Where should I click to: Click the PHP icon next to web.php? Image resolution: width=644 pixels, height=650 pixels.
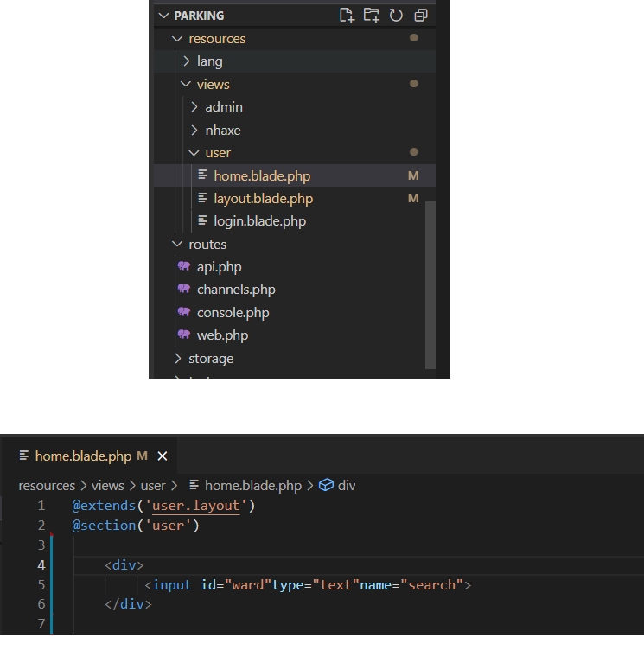183,335
